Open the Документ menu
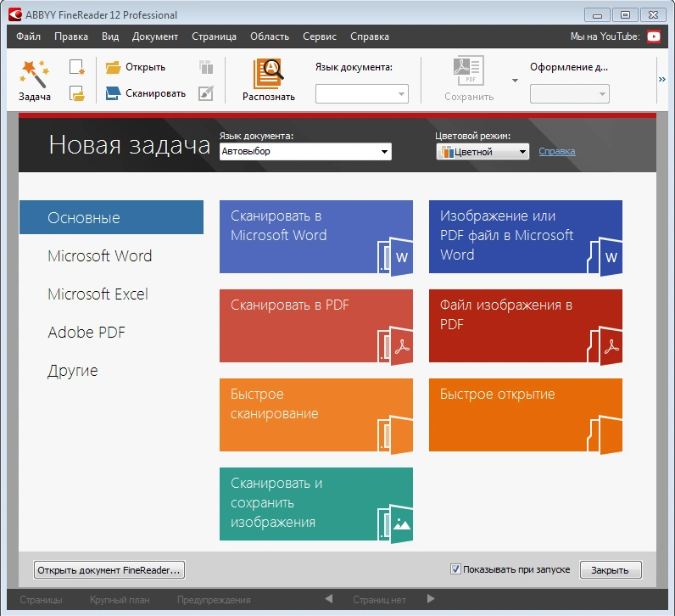This screenshot has width=675, height=616. pos(155,36)
